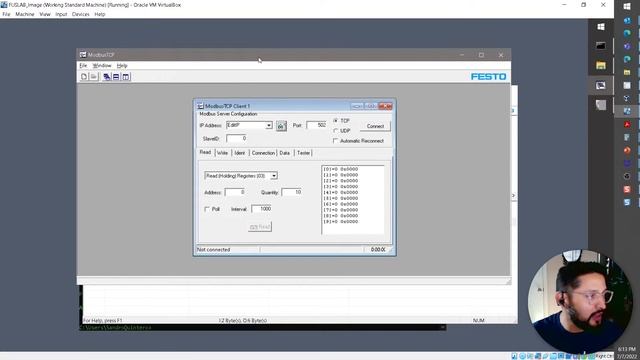Screen dimensions: 640x360
Task: Open the VirtualBox Input menu
Action: pyautogui.click(x=61, y=14)
